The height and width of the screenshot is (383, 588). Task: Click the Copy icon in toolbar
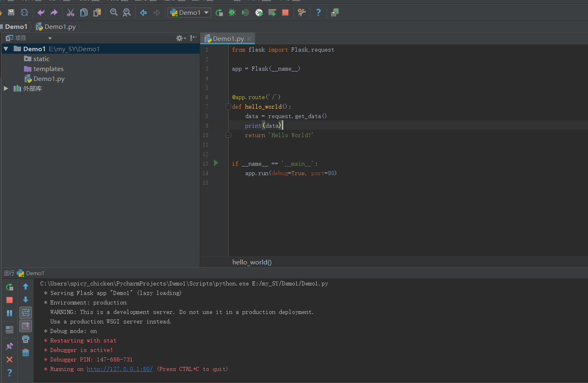coord(84,12)
